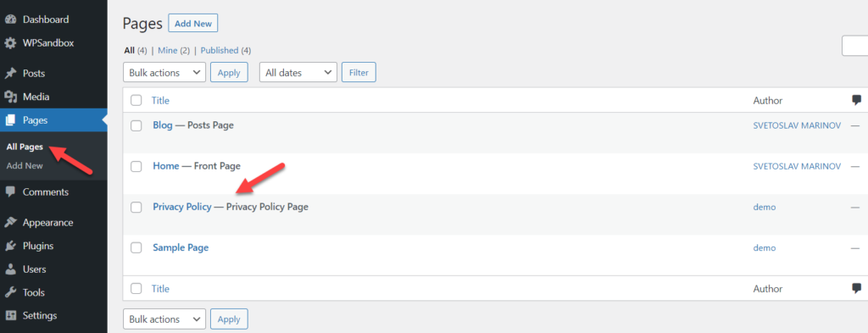This screenshot has height=333, width=868.
Task: Open the Tools wrench icon
Action: tap(10, 292)
